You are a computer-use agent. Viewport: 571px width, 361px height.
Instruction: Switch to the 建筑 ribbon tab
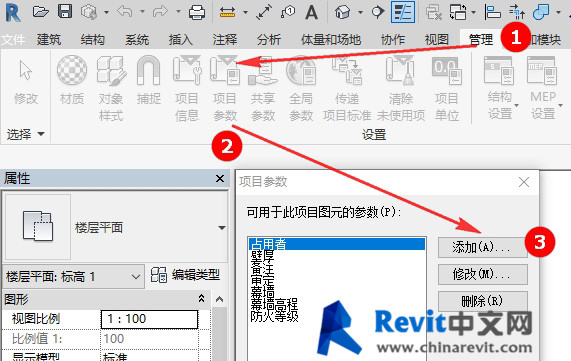point(49,39)
